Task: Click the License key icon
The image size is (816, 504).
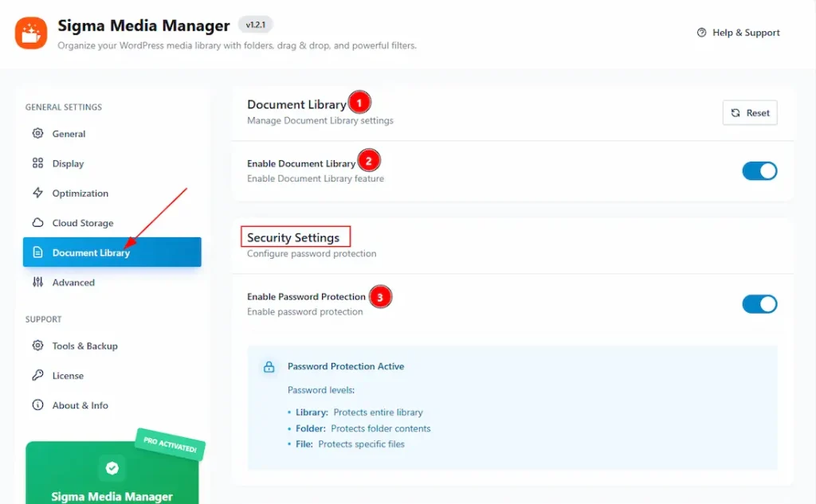Action: tap(37, 376)
